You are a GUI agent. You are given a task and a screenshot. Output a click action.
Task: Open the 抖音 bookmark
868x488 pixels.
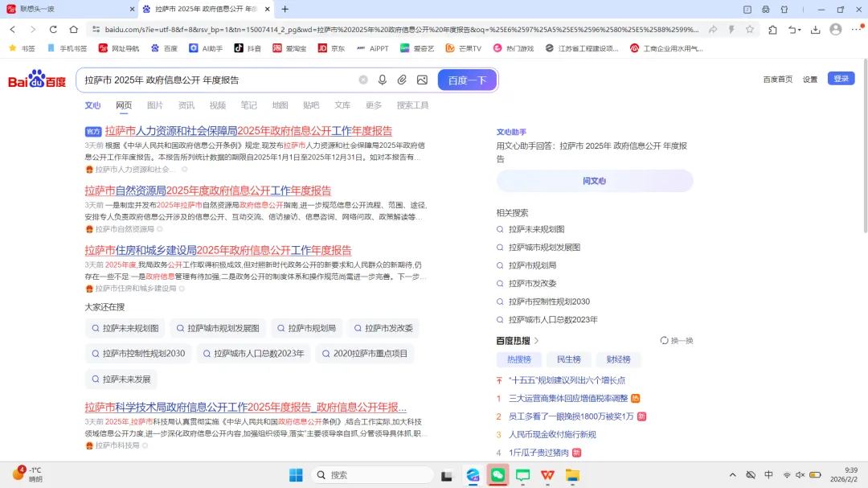coord(248,48)
